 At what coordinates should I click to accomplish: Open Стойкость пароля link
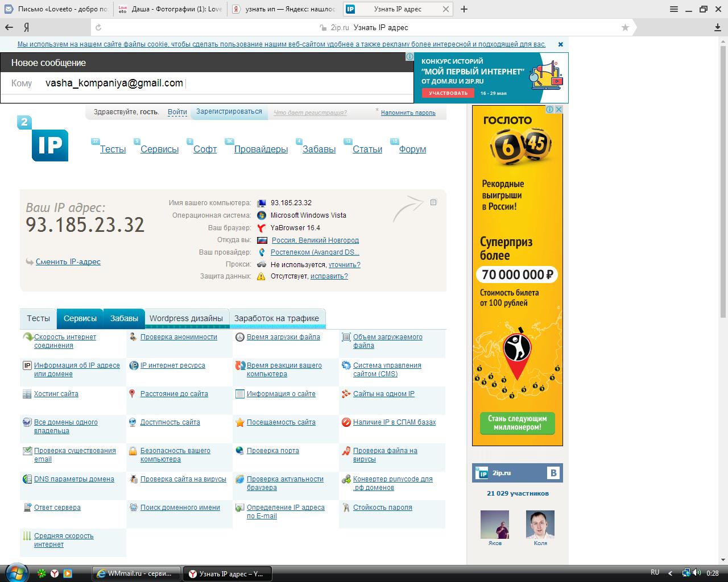pos(382,508)
